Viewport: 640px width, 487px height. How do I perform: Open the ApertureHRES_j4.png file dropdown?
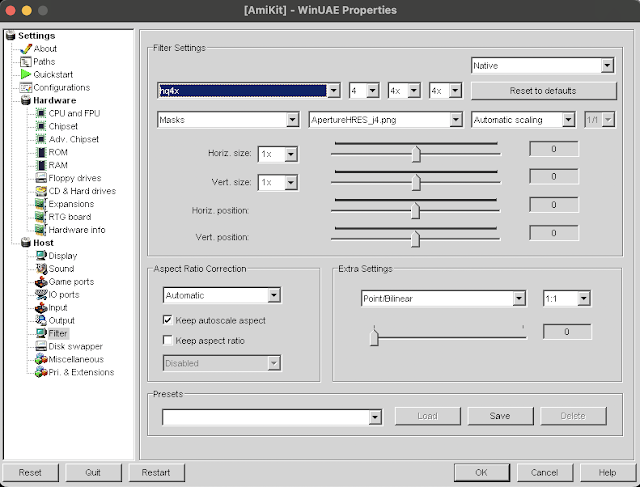456,120
